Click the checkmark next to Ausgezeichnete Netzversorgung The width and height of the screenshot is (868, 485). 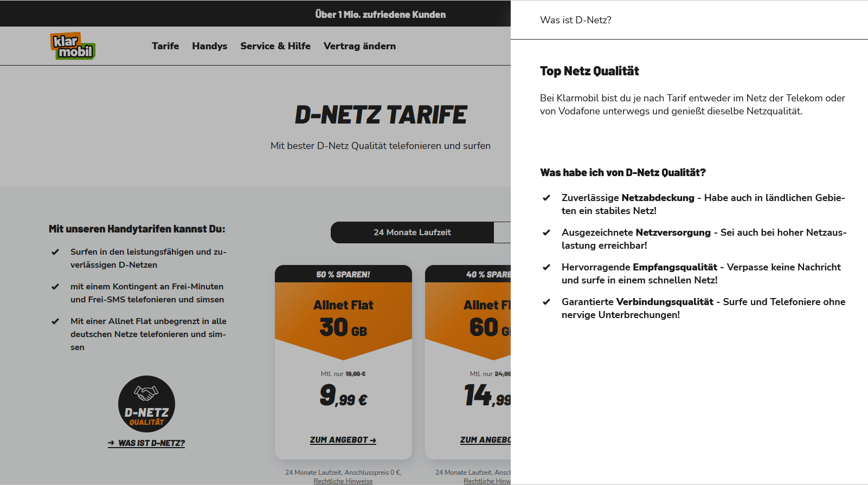point(546,232)
